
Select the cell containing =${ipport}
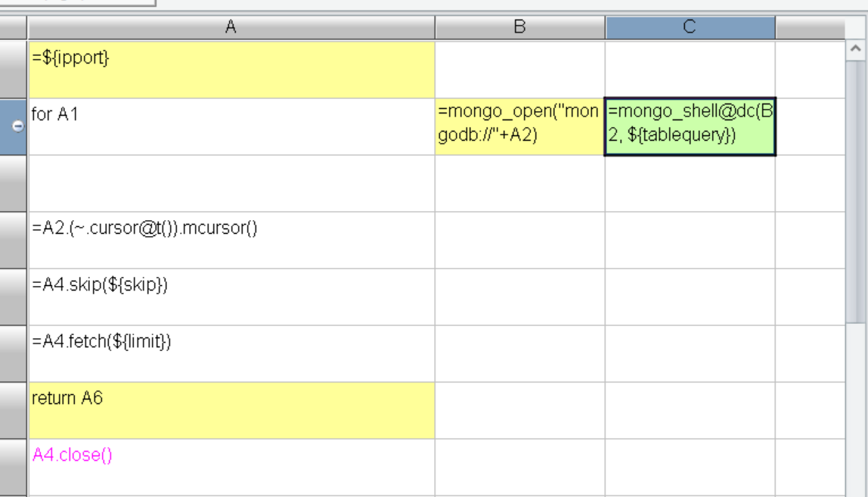tap(231, 70)
